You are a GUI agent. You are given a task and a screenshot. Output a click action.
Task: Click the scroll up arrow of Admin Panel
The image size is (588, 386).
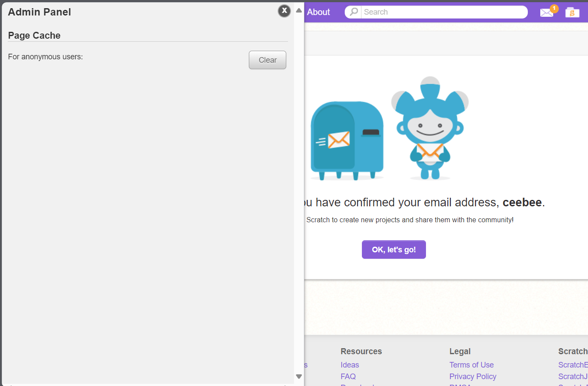299,10
